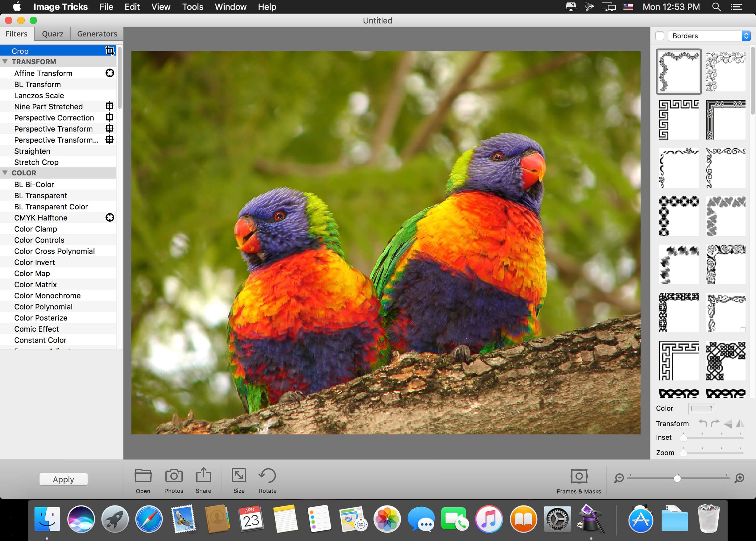Collapse the COLOR filter group
Viewport: 756px width, 541px height.
(5, 173)
